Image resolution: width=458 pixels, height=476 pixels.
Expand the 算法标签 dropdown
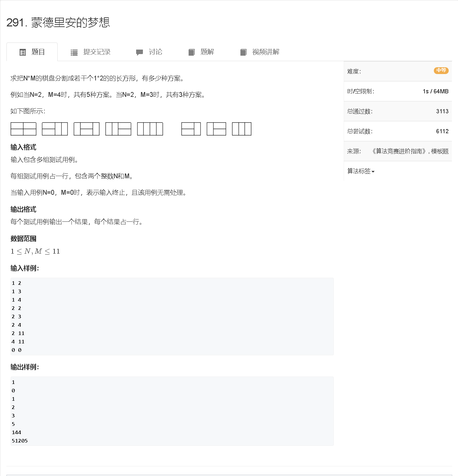pos(361,171)
